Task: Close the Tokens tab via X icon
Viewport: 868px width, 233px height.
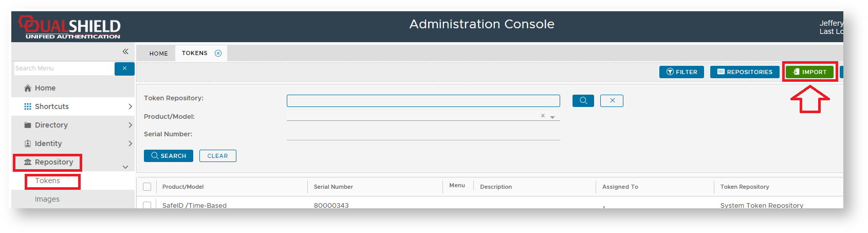Action: 218,53
